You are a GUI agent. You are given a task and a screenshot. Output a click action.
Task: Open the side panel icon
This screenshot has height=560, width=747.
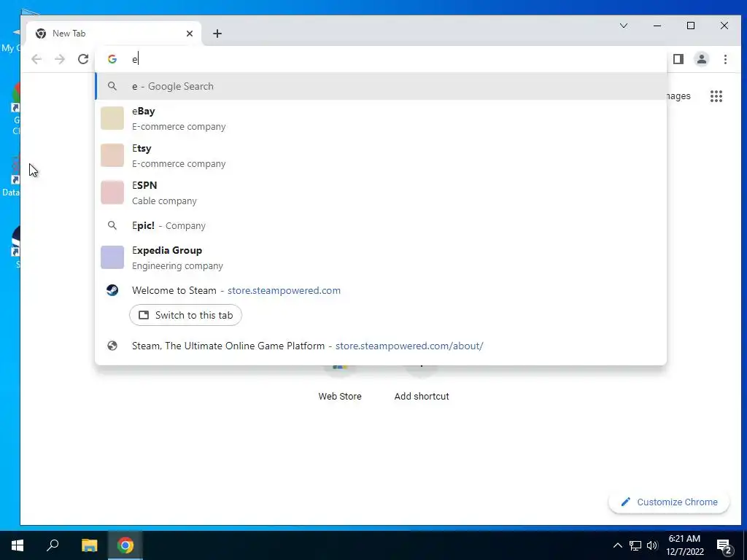coord(678,59)
